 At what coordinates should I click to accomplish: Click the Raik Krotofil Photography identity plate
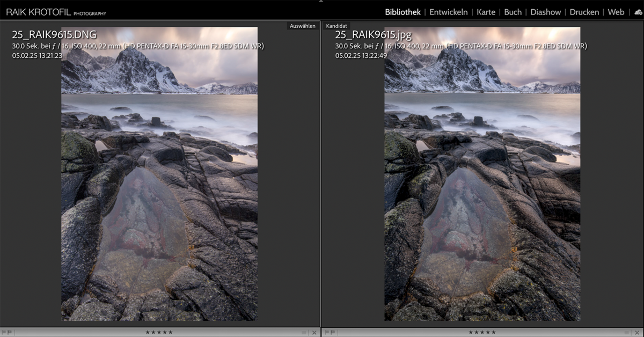[56, 12]
